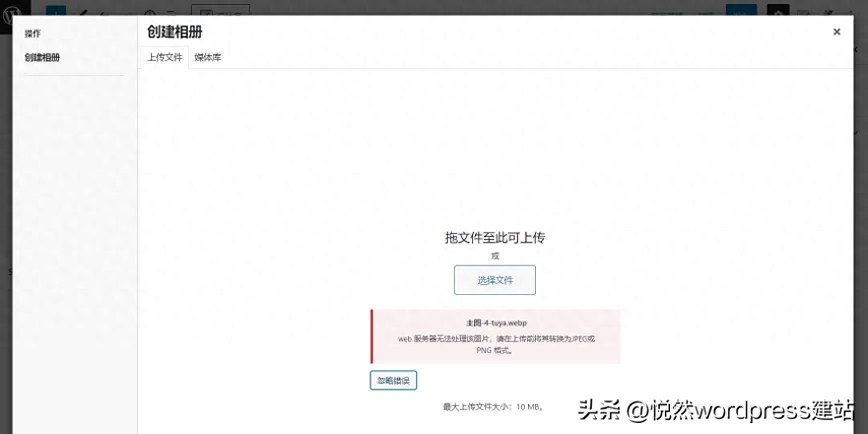868x434 pixels.
Task: Click the blue block inserter plus icon
Action: 55,11
